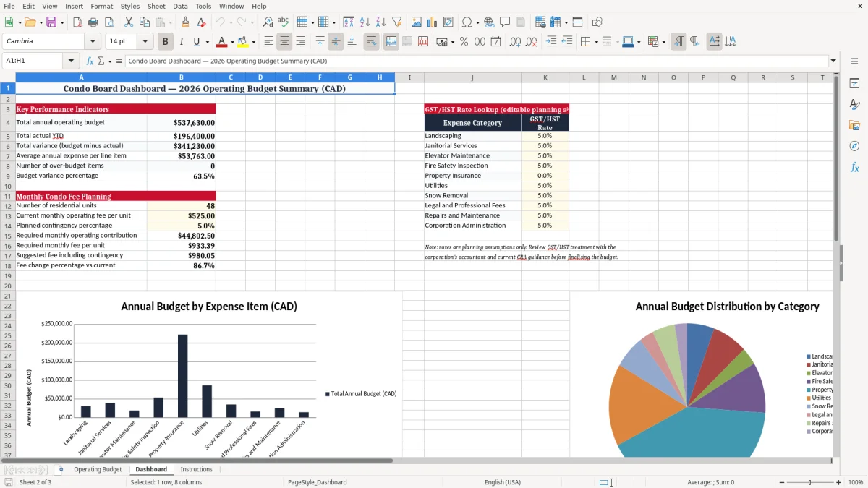Open the Data menu
This screenshot has width=868, height=488.
pyautogui.click(x=180, y=6)
